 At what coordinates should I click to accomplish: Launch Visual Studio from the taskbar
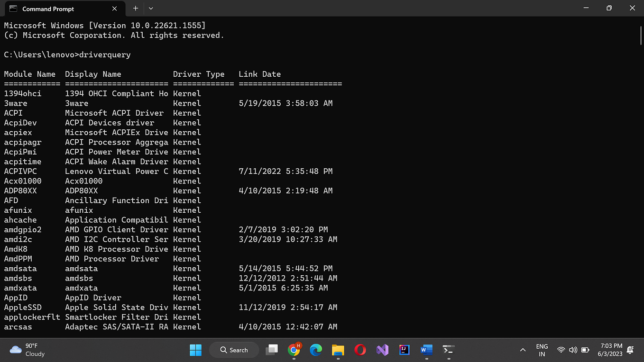click(x=382, y=350)
